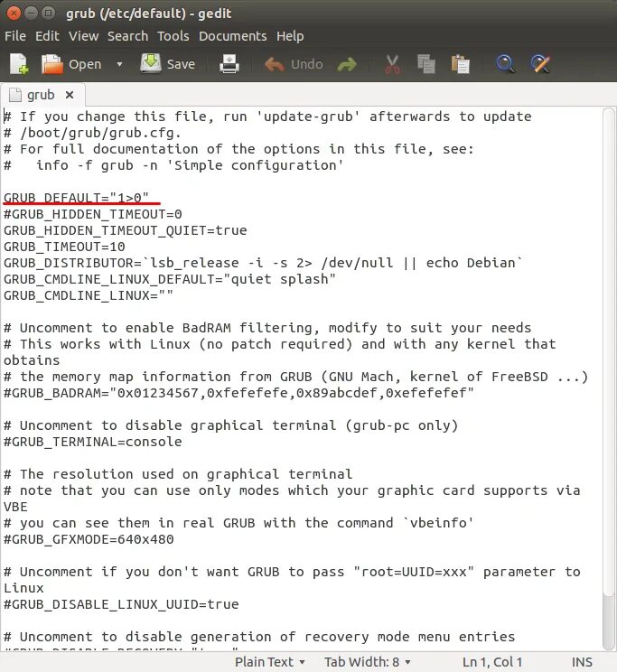
Task: Paste from clipboard using the paste icon
Action: [x=460, y=64]
